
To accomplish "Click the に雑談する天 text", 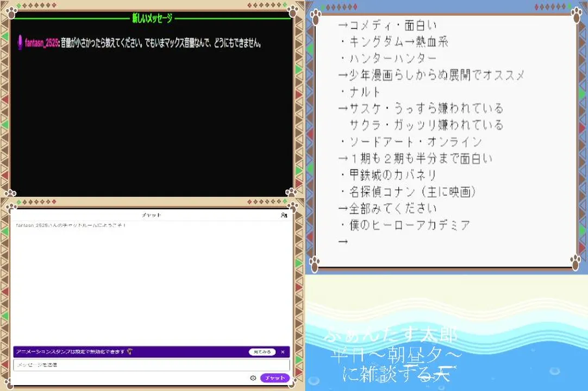I will coord(399,374).
